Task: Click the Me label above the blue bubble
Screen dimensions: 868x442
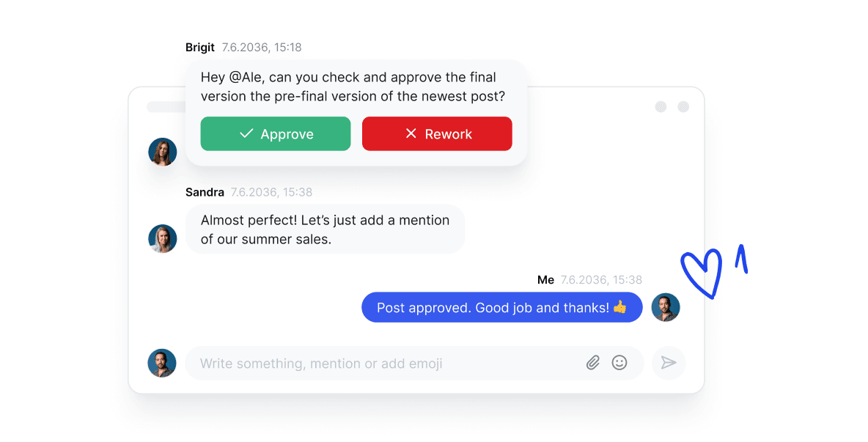Action: tap(545, 279)
